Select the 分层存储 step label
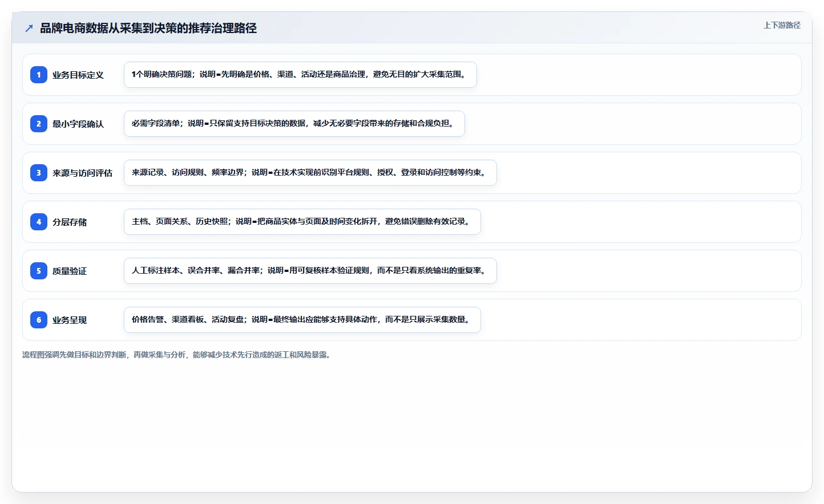 pos(70,222)
